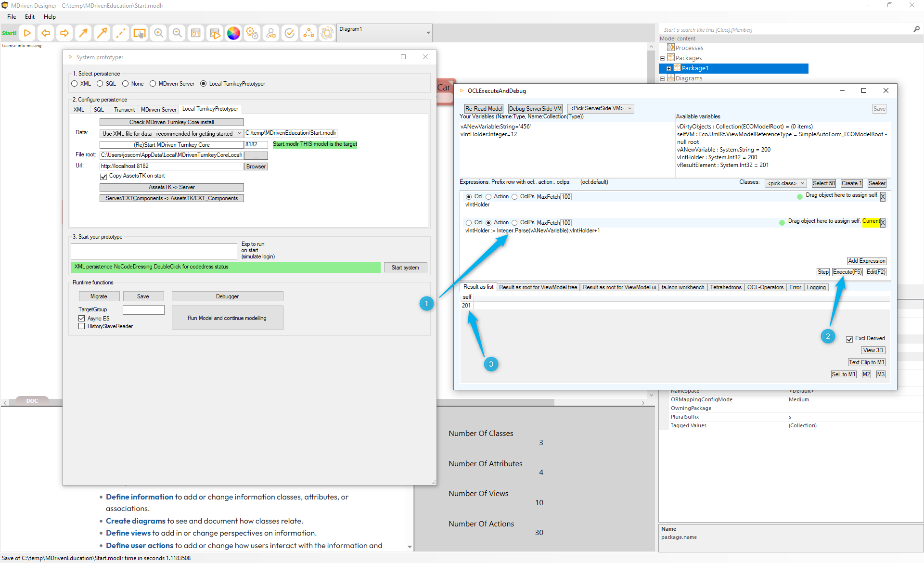The image size is (924, 563).
Task: Uncheck Copy AssetsTK on start
Action: (x=103, y=176)
